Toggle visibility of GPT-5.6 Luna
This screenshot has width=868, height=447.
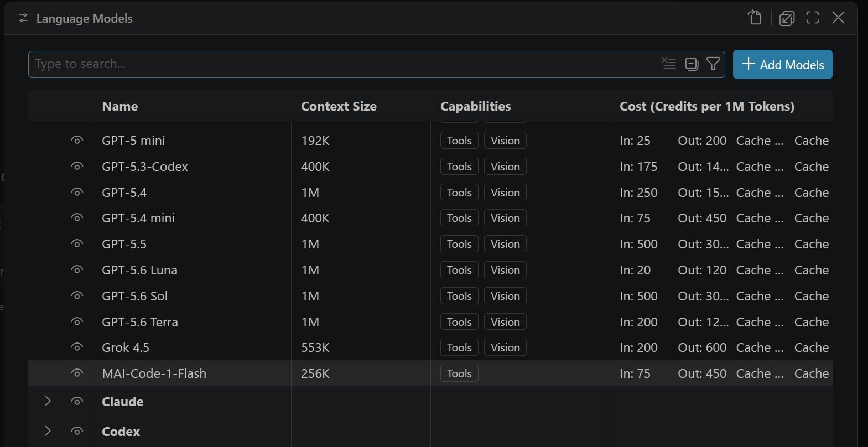[77, 270]
